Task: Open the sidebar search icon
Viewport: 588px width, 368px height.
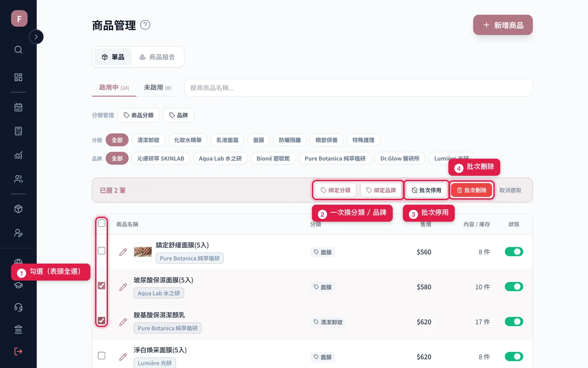Action: coord(18,50)
